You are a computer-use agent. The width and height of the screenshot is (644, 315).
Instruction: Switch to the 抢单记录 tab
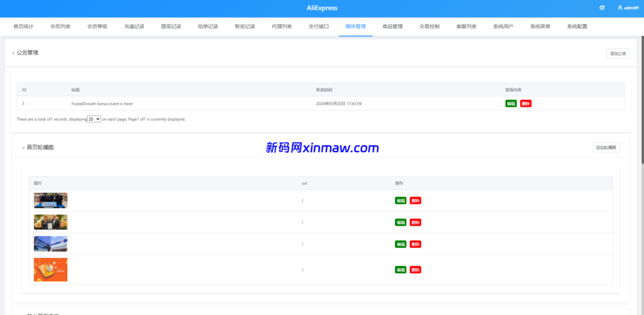208,26
